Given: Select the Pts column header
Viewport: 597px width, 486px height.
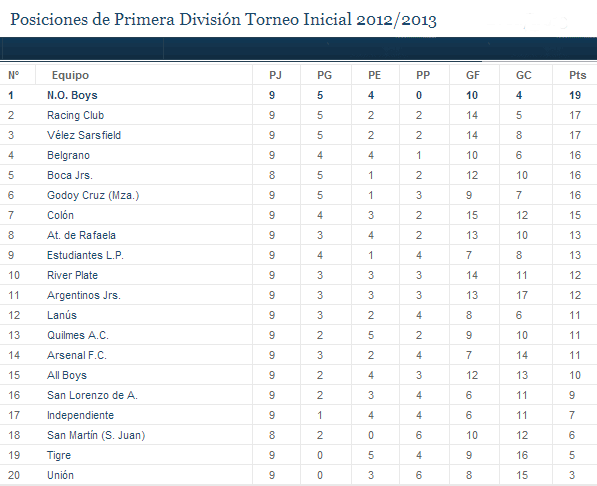Looking at the screenshot, I should coord(577,75).
